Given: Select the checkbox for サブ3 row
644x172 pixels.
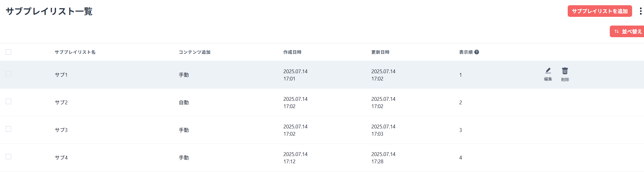Looking at the screenshot, I should tap(8, 129).
